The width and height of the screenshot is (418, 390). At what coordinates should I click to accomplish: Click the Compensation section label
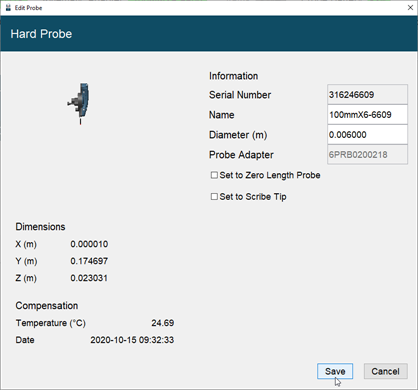click(47, 306)
